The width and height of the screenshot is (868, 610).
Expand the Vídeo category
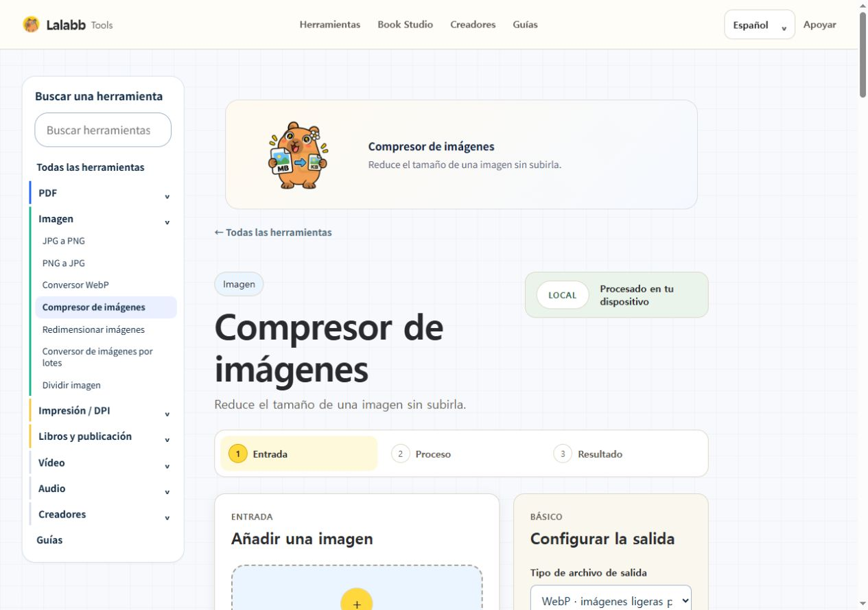[x=103, y=462]
